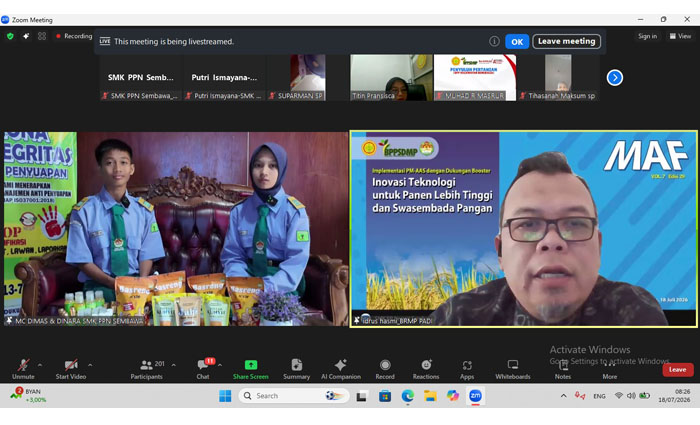Expand video options arrow beside Start Video
The width and height of the screenshot is (700, 425).
point(90,365)
